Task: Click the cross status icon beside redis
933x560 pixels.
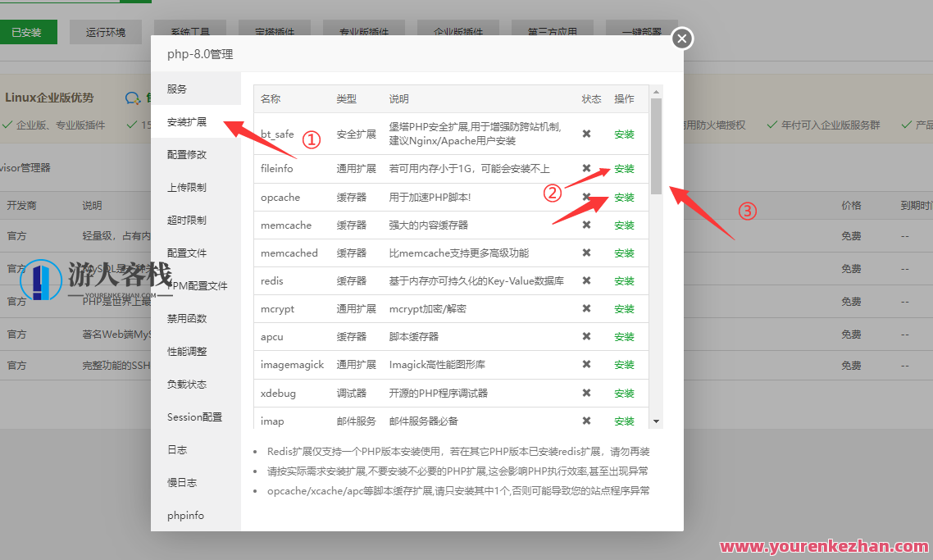Action: pyautogui.click(x=587, y=280)
